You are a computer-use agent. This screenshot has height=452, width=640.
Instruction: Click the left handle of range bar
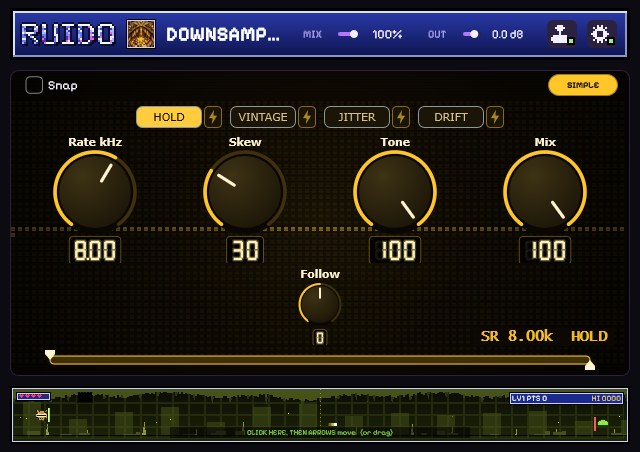click(x=50, y=354)
